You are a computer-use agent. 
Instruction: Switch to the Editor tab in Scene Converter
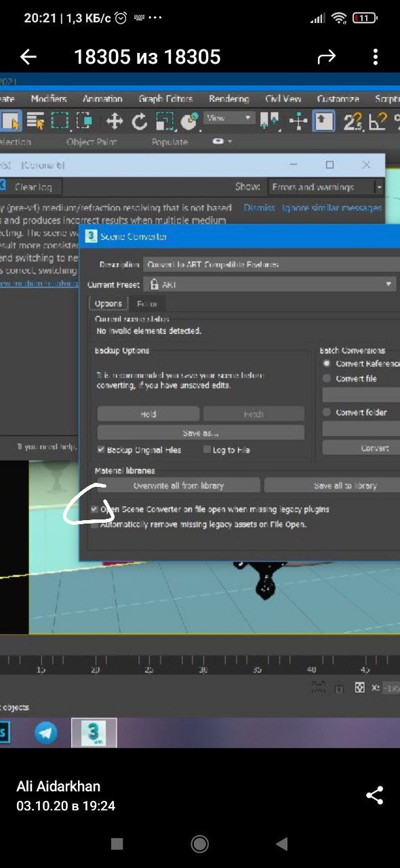click(x=146, y=304)
